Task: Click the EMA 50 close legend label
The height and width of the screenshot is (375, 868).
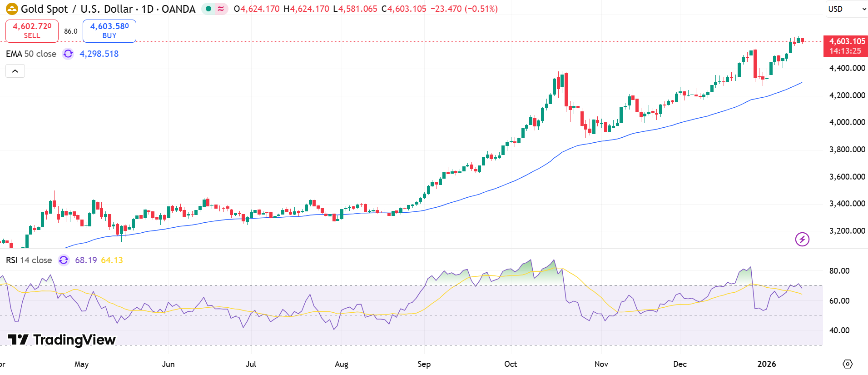Action: pos(31,54)
